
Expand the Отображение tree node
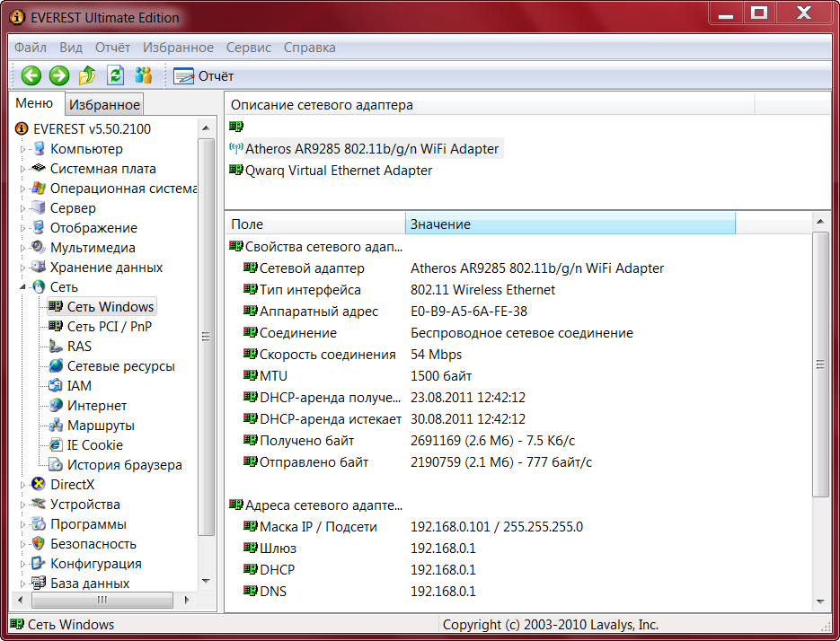tap(23, 229)
